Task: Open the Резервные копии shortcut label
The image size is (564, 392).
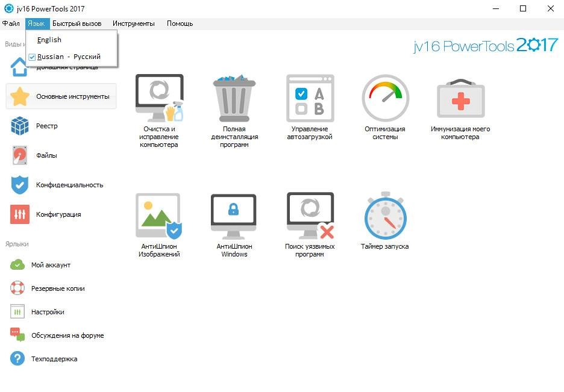Action: pos(58,288)
